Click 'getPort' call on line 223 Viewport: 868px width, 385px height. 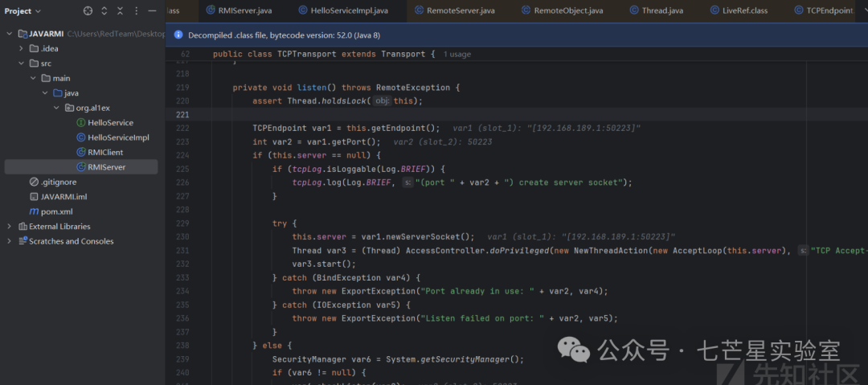coord(351,141)
